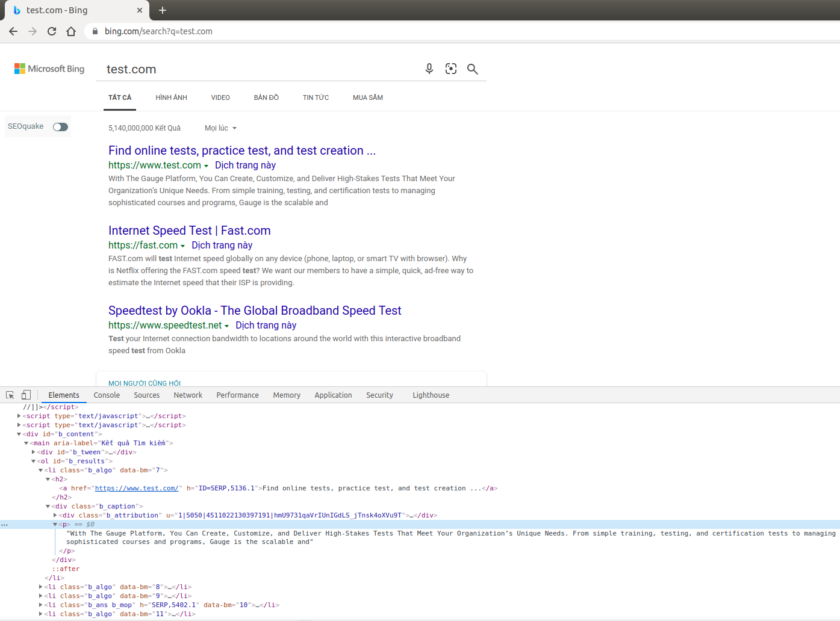Enable the SEOquake toggle switch
The width and height of the screenshot is (840, 621).
tap(60, 126)
